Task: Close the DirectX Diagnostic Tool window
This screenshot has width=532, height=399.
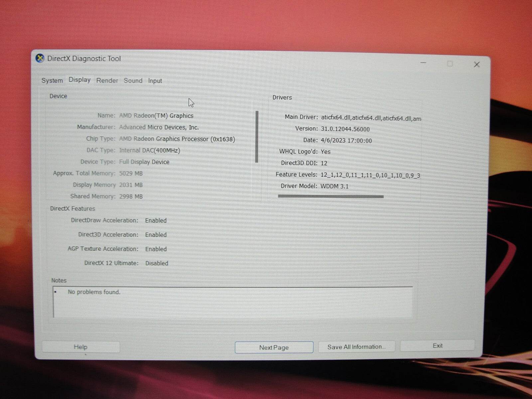Action: point(476,65)
